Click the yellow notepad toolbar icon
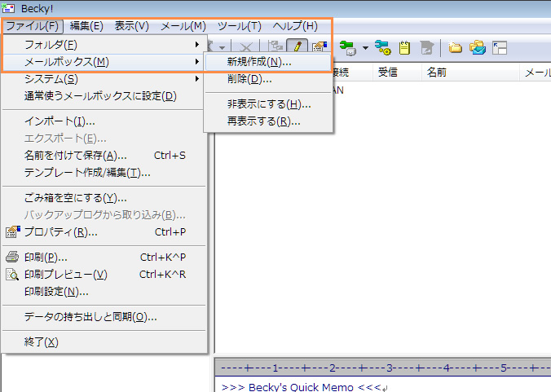The image size is (551, 392). click(404, 47)
